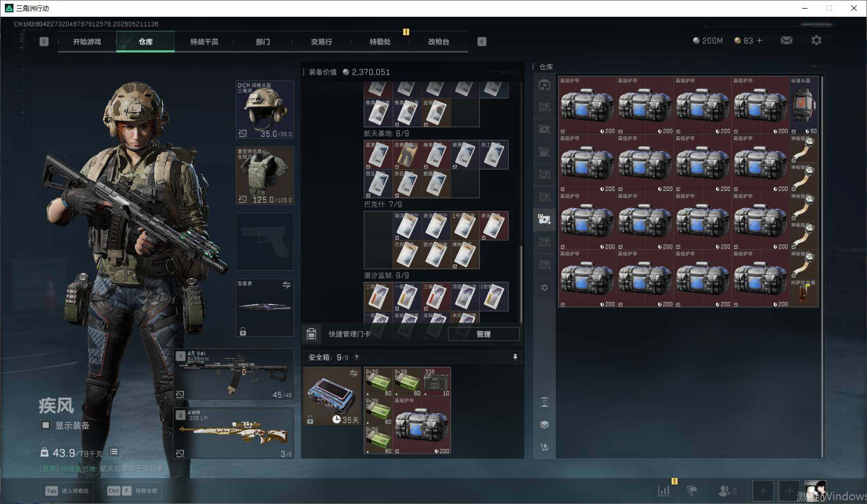Click the warehouse grid vertical scrollbar
The width and height of the screenshot is (867, 504).
(822, 267)
